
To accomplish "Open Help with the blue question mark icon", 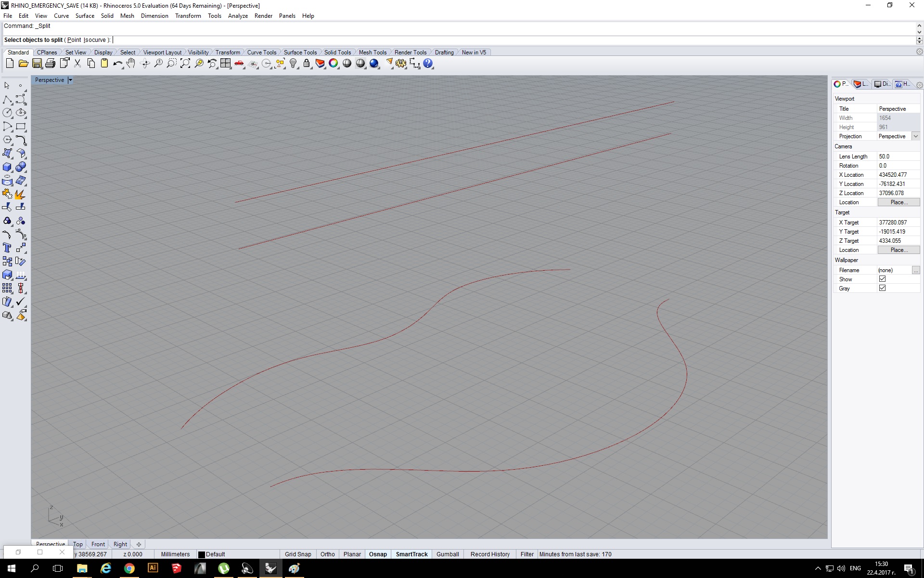I will (428, 63).
